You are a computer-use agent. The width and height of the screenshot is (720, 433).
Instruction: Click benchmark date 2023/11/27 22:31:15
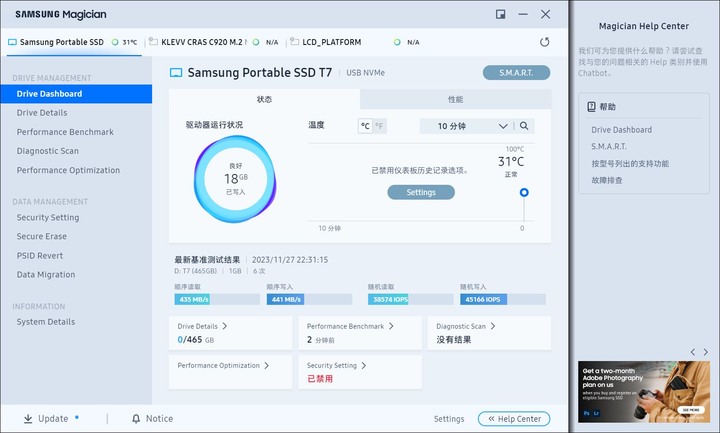point(290,260)
